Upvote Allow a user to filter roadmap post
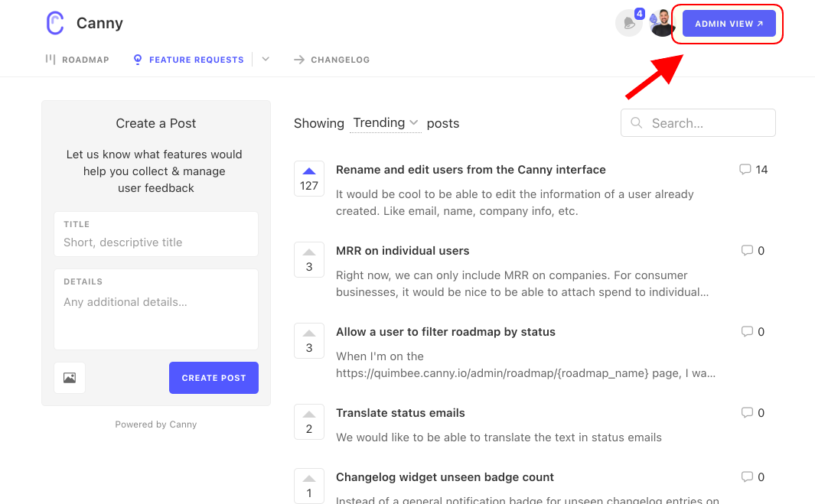 point(309,341)
